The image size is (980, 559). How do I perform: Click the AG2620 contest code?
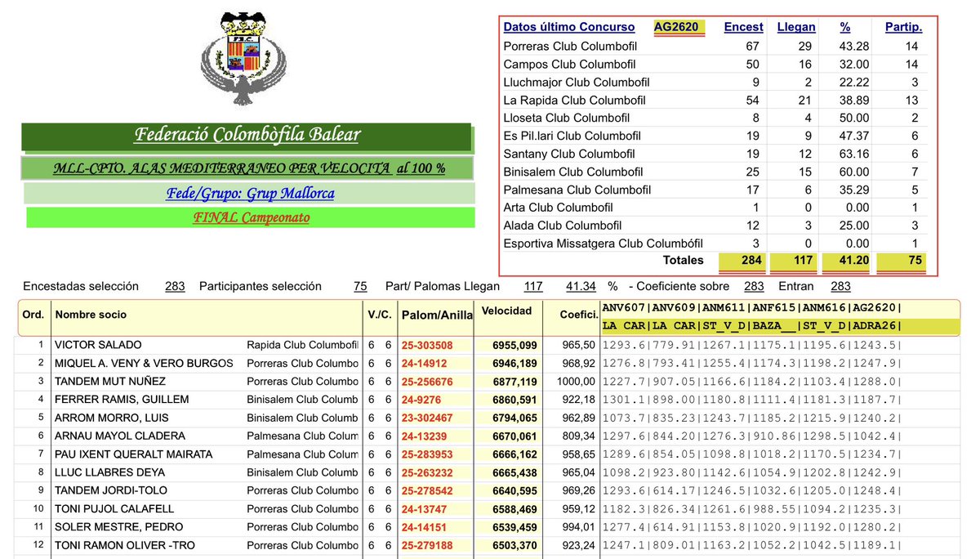coord(676,27)
